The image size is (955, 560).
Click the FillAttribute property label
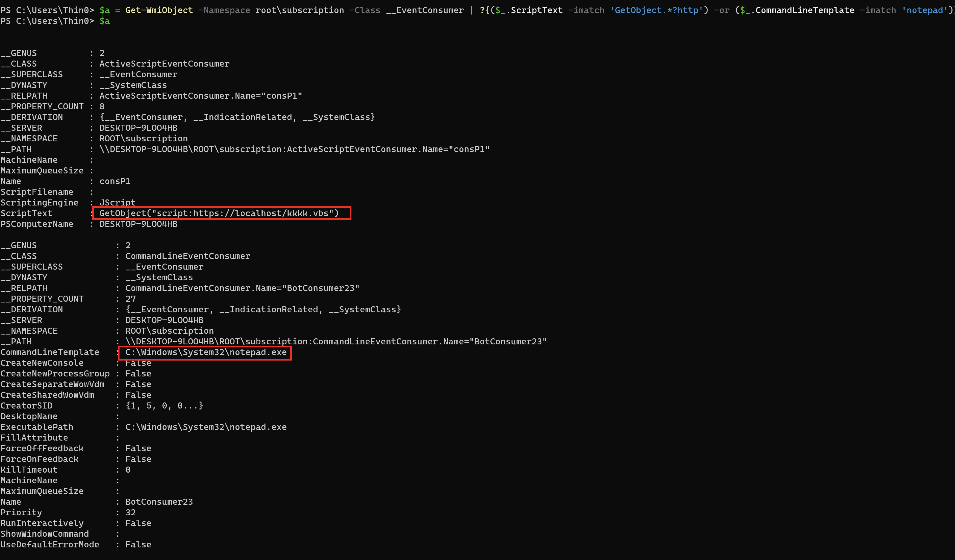click(35, 438)
